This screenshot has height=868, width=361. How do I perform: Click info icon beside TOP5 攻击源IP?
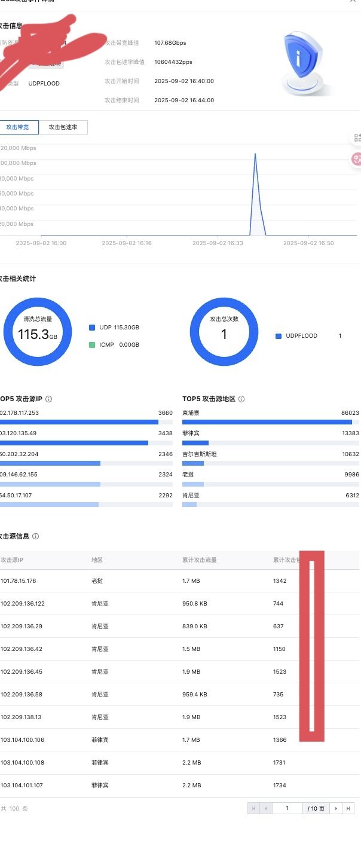(x=49, y=399)
